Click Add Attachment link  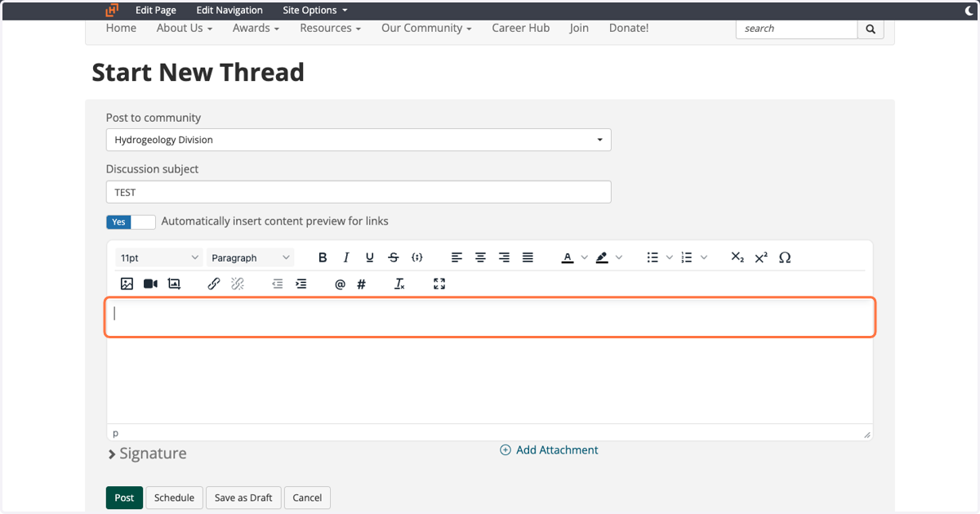click(549, 450)
